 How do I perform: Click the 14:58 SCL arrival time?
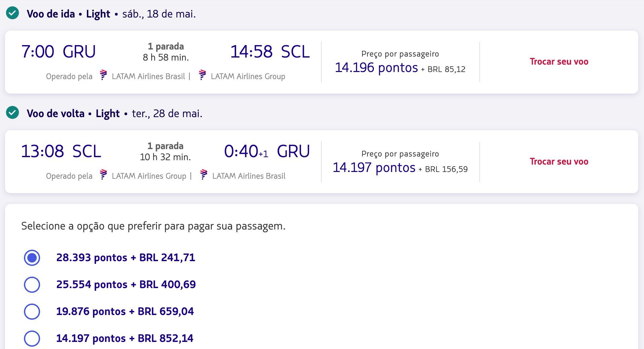click(270, 52)
